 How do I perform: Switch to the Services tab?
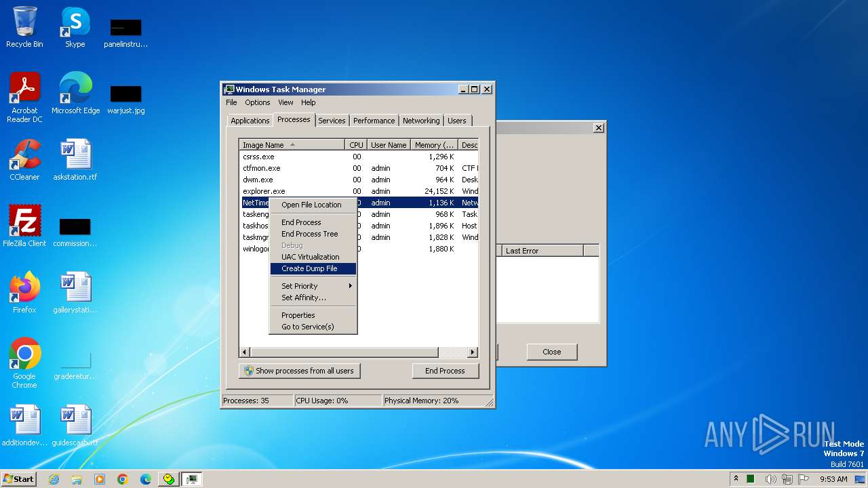tap(332, 121)
